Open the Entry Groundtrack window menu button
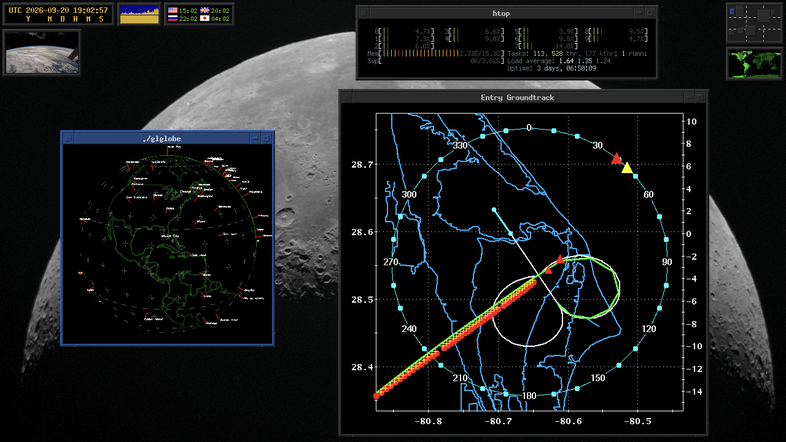 tap(347, 97)
